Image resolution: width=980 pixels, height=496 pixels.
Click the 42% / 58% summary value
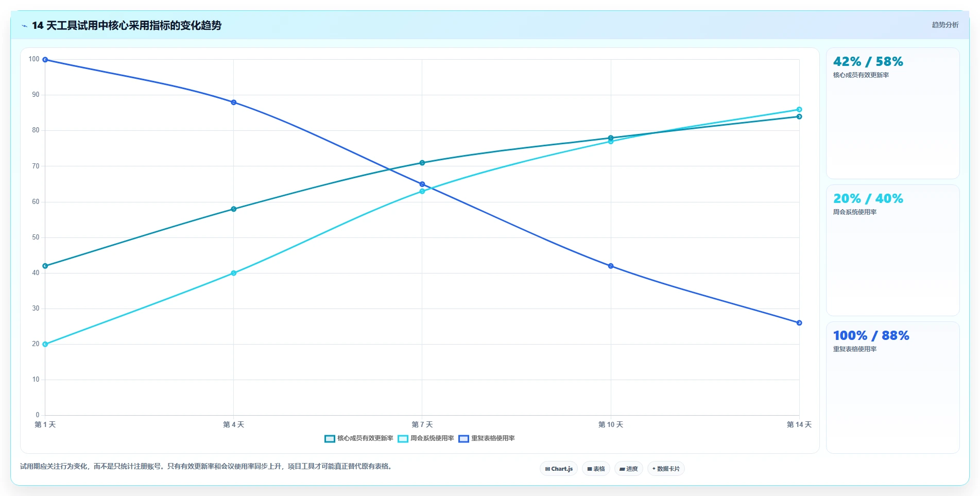click(x=868, y=62)
